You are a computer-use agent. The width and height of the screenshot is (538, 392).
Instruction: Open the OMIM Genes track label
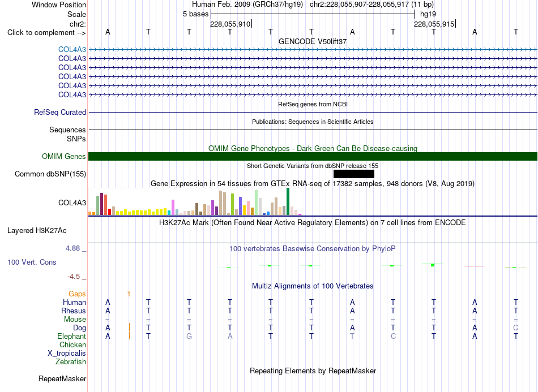[x=63, y=156]
